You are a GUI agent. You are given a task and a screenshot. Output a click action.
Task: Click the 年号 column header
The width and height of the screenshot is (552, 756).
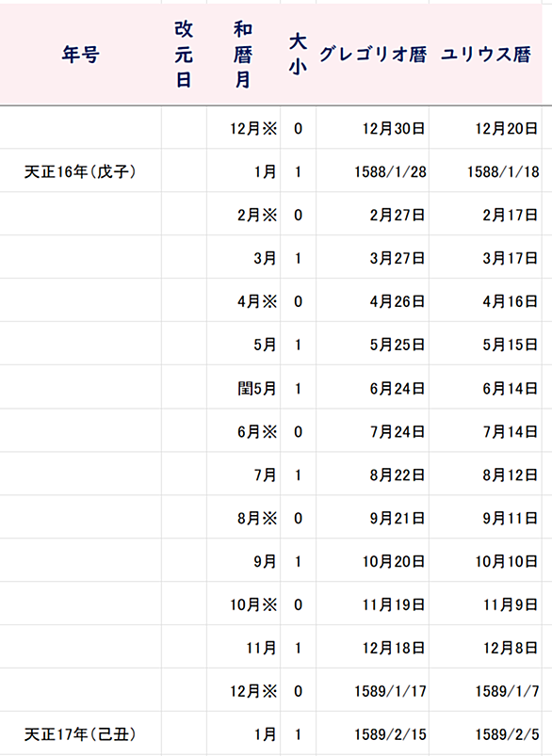tap(81, 55)
